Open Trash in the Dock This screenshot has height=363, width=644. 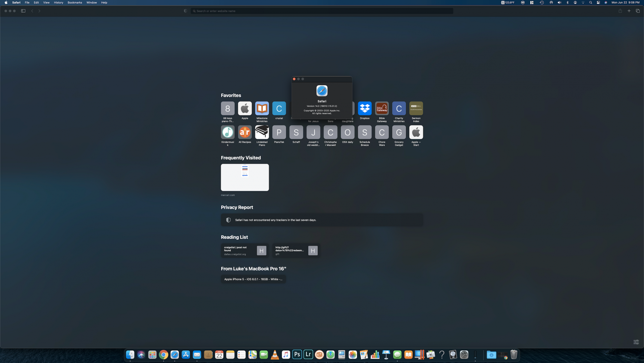point(514,355)
